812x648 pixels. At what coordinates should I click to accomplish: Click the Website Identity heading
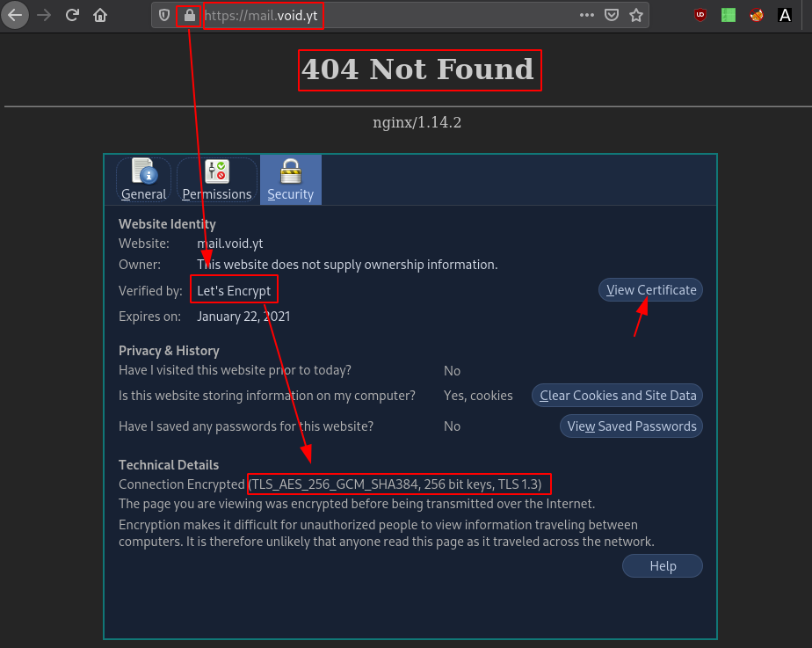167,224
